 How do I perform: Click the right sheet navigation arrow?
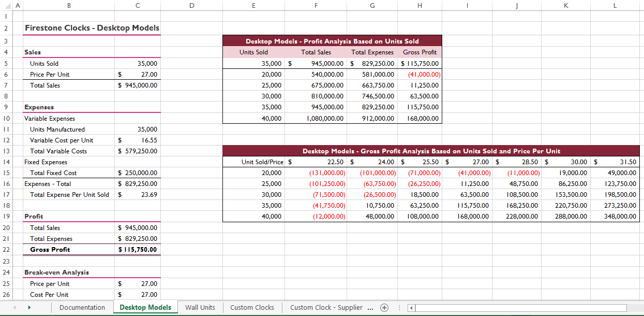(x=29, y=307)
